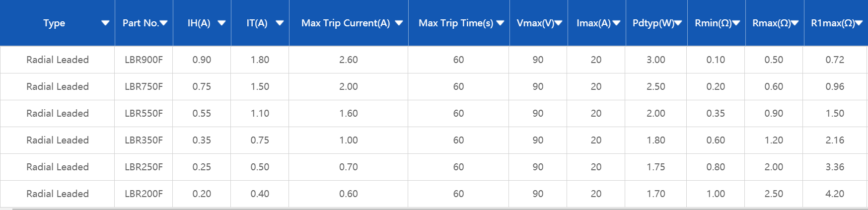
Task: Click the Vmax(V) filter arrow
Action: 558,23
